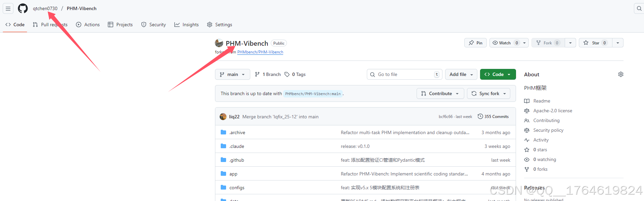Open the PHMbench/PHM-Vibench upstream link
The width and height of the screenshot is (644, 201).
pos(260,52)
